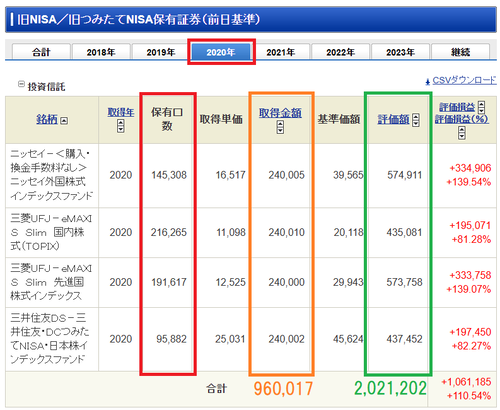Click the sort arrows under 取得金額
500x410 pixels.
click(x=280, y=127)
